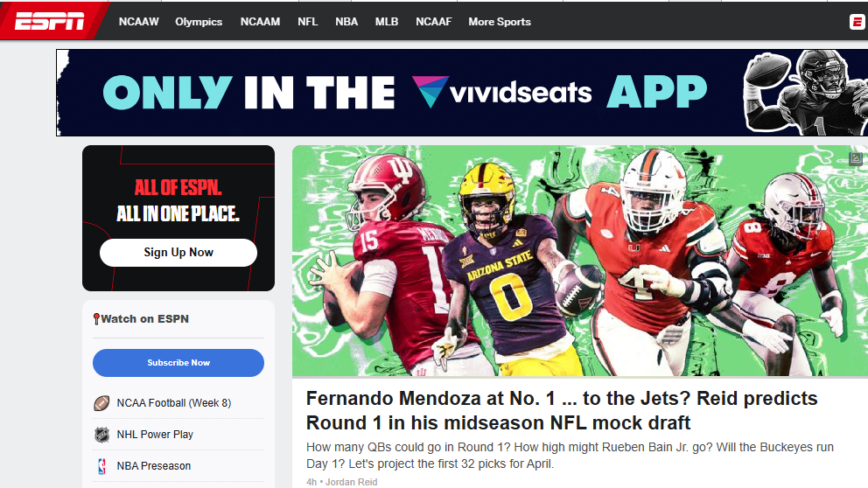Click the image credit icon on hero photo
Screen dimensions: 868x488
(x=856, y=159)
